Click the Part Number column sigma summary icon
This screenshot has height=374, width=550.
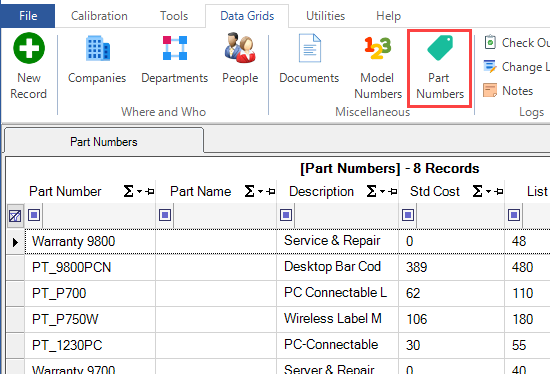(128, 192)
